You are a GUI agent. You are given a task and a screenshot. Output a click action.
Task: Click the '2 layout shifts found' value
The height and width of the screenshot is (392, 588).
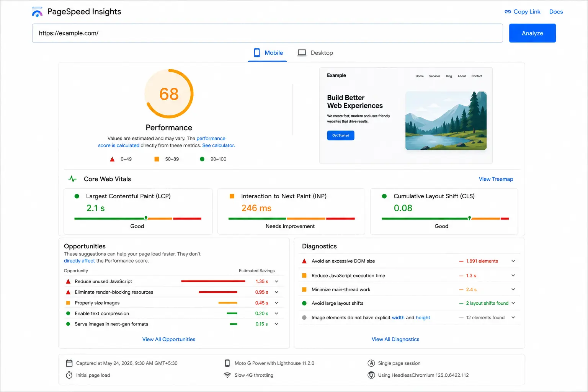point(487,303)
